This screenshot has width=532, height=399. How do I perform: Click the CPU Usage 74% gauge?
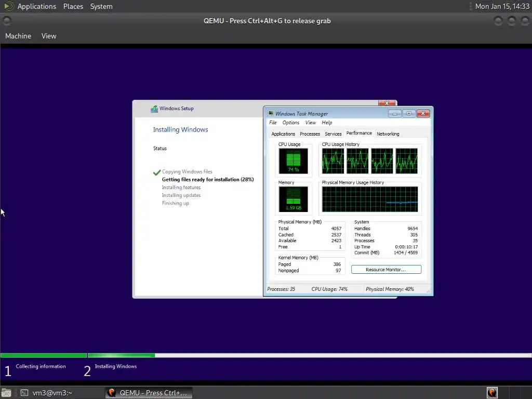point(294,161)
